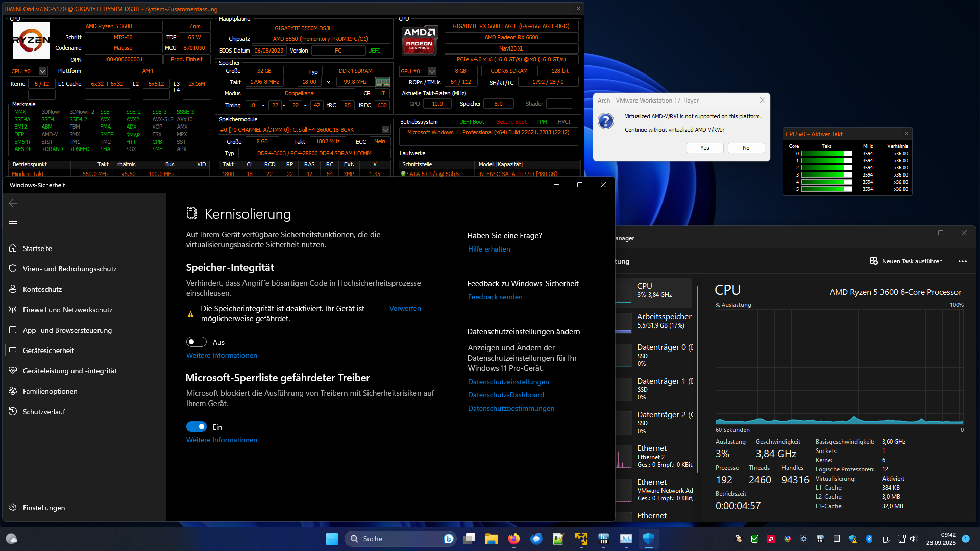The image size is (980, 551).
Task: Expand the memory module G.Skill dropdown
Action: pyautogui.click(x=386, y=130)
